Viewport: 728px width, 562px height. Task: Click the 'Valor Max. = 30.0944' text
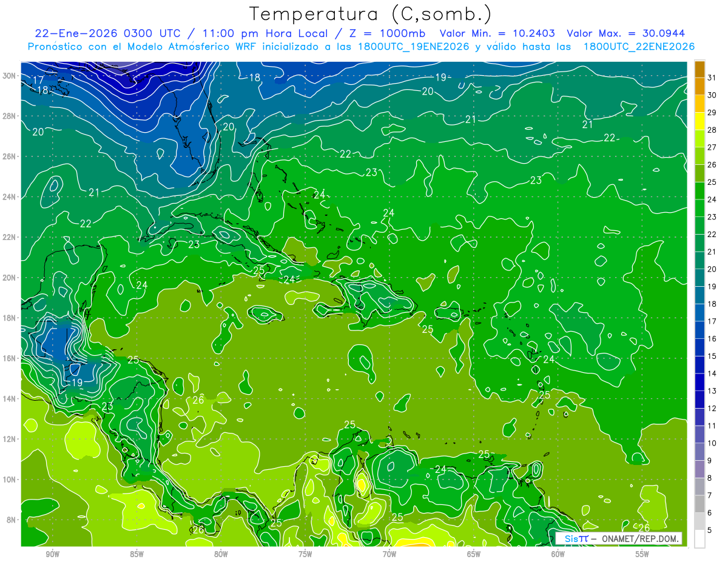[x=627, y=33]
